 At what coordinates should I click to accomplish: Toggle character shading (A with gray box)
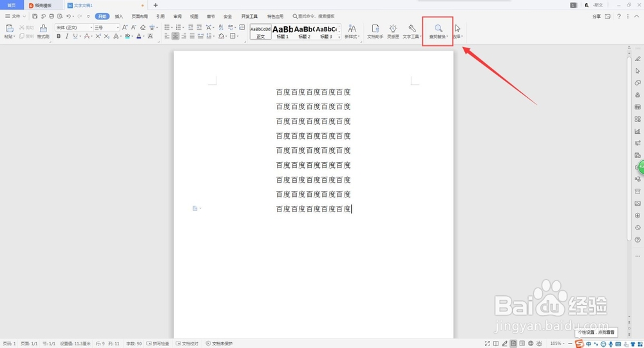pos(151,36)
